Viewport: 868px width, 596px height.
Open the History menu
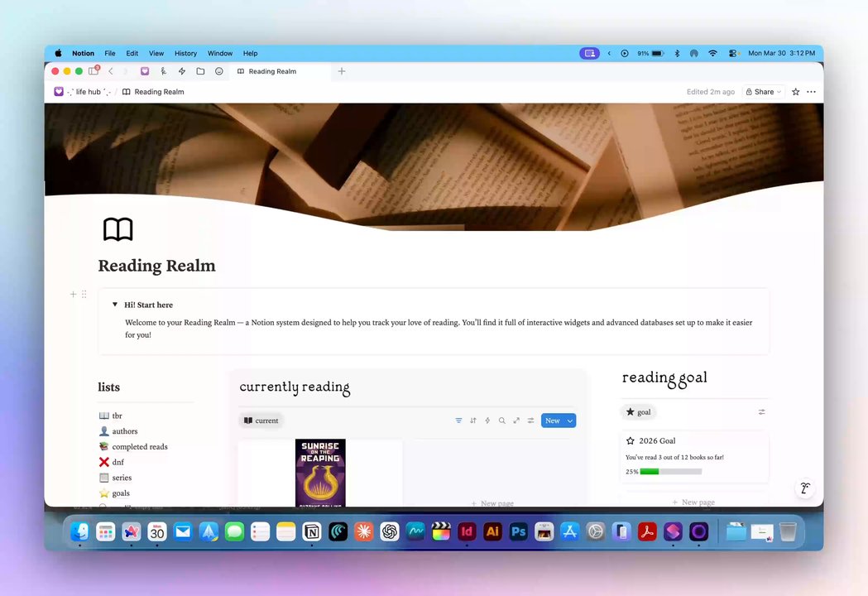coord(186,53)
